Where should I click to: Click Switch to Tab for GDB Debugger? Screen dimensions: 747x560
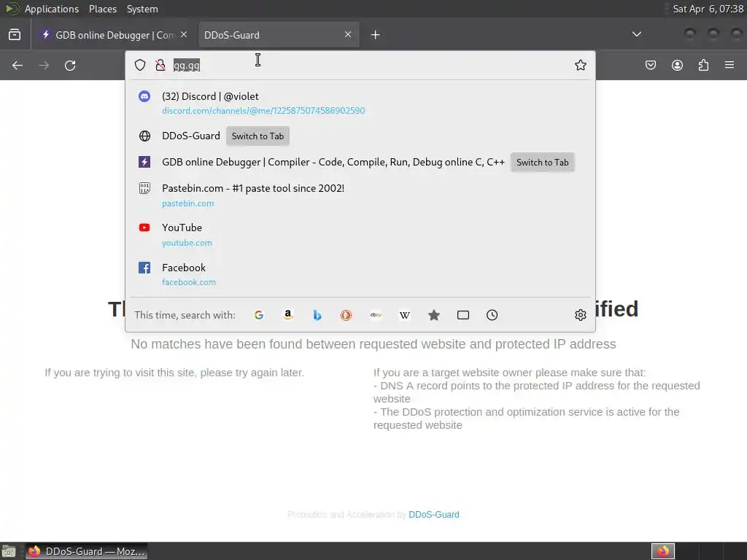click(543, 163)
